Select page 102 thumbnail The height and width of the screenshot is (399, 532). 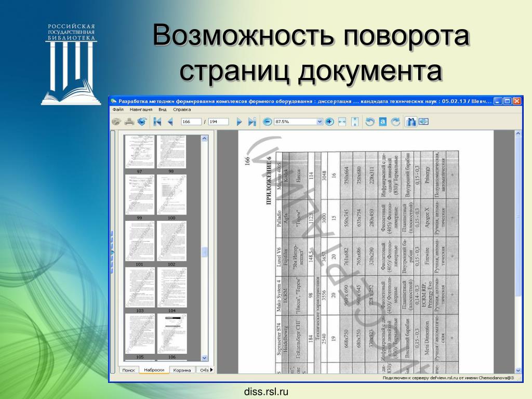(171, 241)
